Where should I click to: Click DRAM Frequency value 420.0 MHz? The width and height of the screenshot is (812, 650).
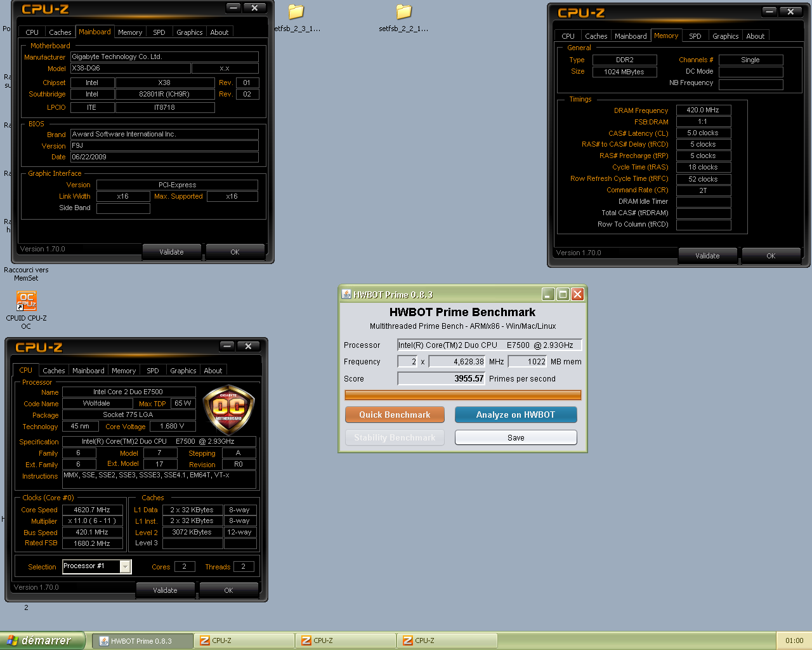pyautogui.click(x=704, y=110)
